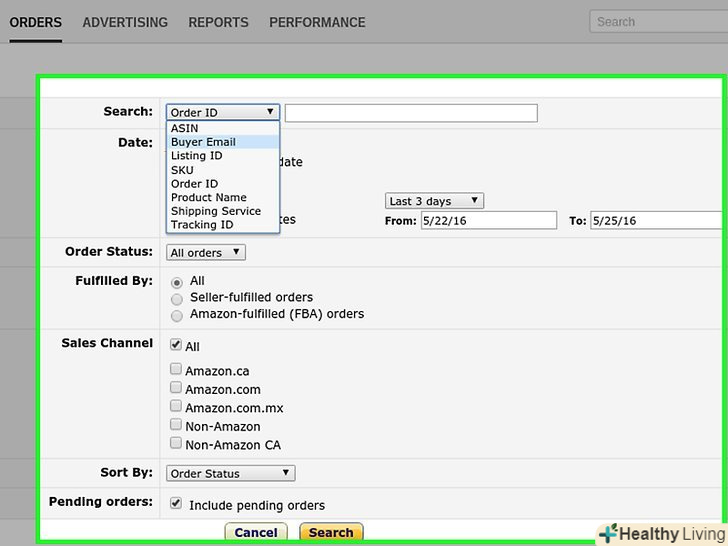The image size is (728, 546).
Task: Check the Amazon.com.mx sales channel box
Action: [176, 406]
